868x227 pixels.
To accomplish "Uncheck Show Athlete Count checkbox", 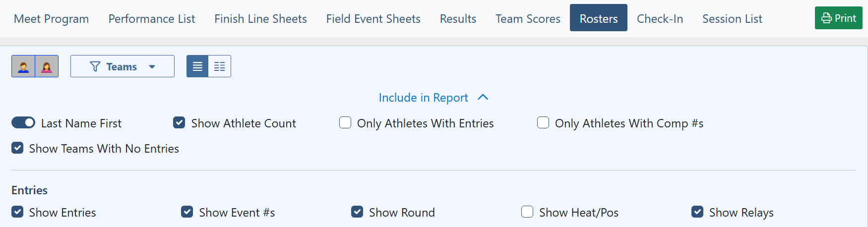I will (179, 122).
